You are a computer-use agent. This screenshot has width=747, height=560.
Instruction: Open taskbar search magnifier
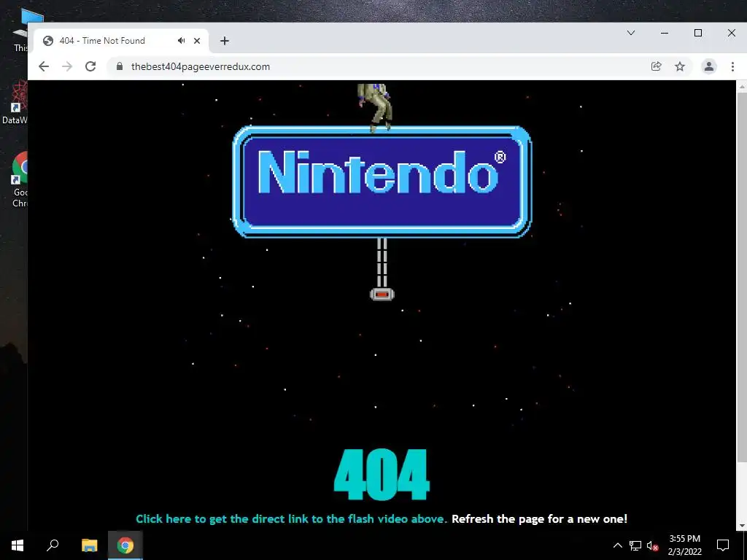pos(53,545)
